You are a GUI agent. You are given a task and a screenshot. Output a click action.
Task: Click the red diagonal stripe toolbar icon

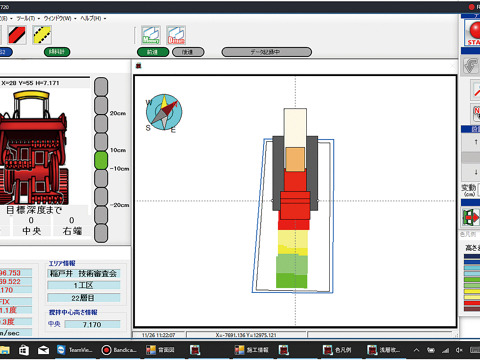pos(17,35)
